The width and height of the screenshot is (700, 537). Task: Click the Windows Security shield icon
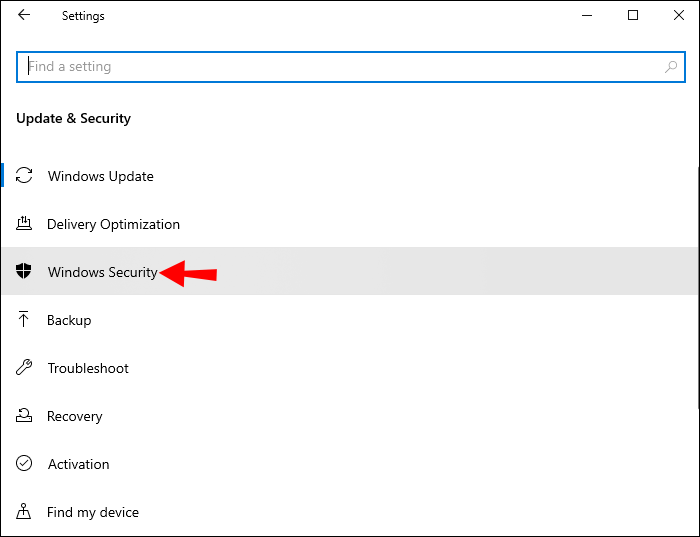coord(25,272)
